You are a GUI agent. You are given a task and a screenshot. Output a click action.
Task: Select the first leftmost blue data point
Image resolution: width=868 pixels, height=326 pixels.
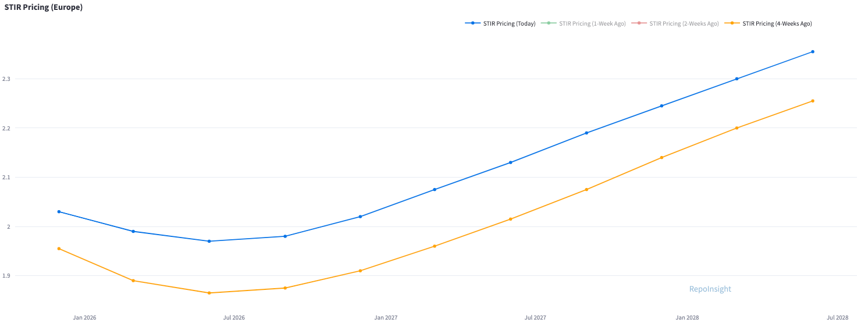pos(59,212)
